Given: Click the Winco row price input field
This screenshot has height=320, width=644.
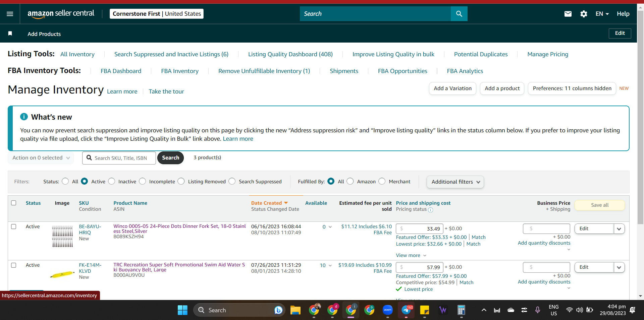Looking at the screenshot, I should (x=420, y=229).
